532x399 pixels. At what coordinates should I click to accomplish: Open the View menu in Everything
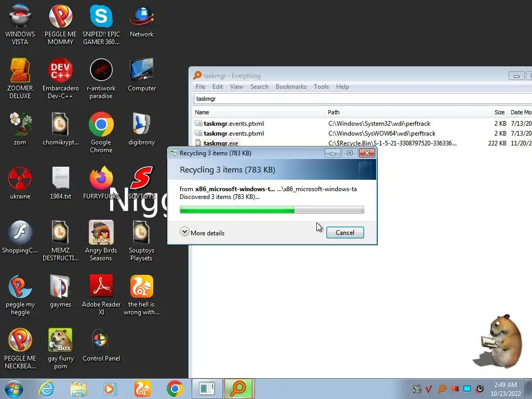[x=236, y=87]
